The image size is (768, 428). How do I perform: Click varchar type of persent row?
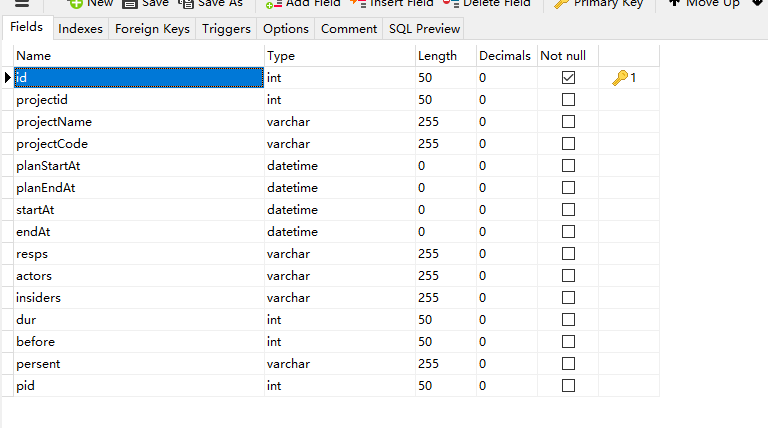[x=340, y=364]
